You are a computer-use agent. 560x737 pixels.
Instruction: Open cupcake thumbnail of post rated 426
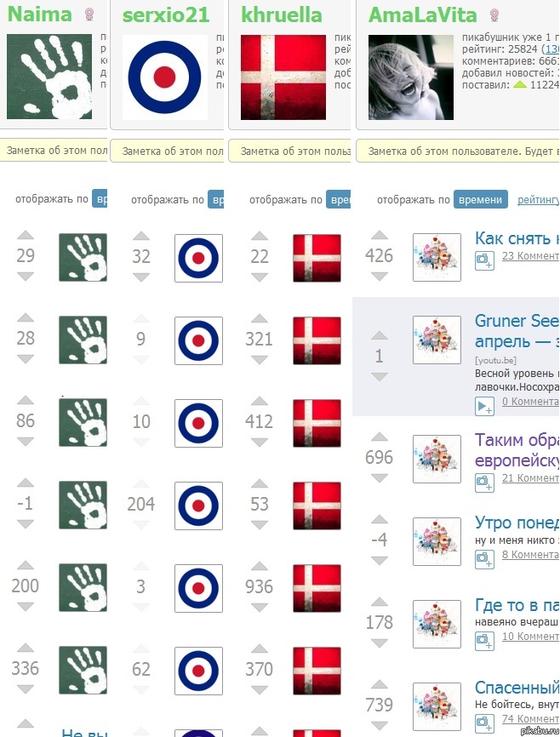[437, 257]
